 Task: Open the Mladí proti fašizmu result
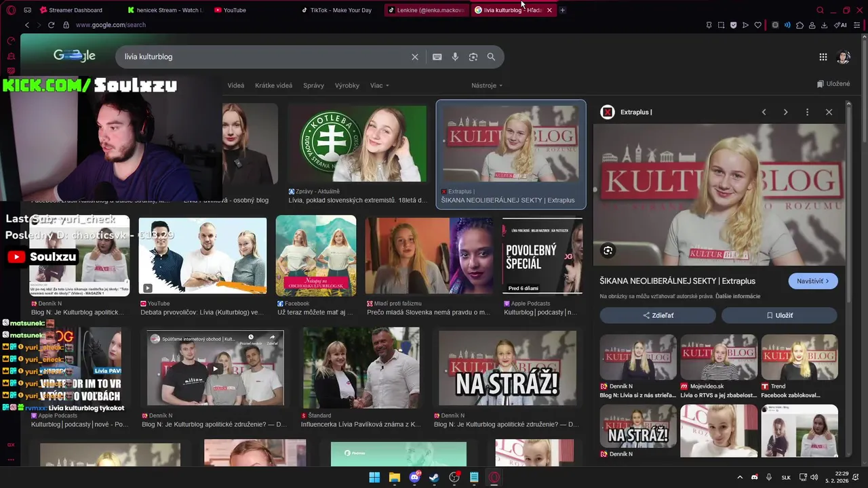click(x=429, y=256)
